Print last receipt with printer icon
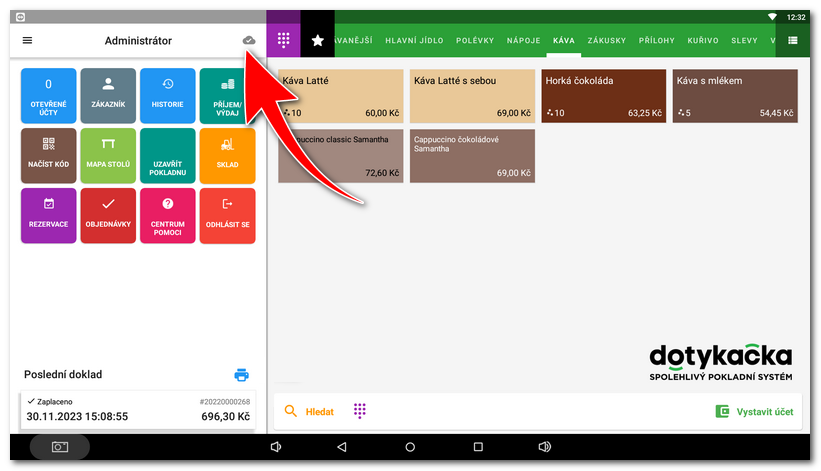The height and width of the screenshot is (471, 821). pos(241,375)
